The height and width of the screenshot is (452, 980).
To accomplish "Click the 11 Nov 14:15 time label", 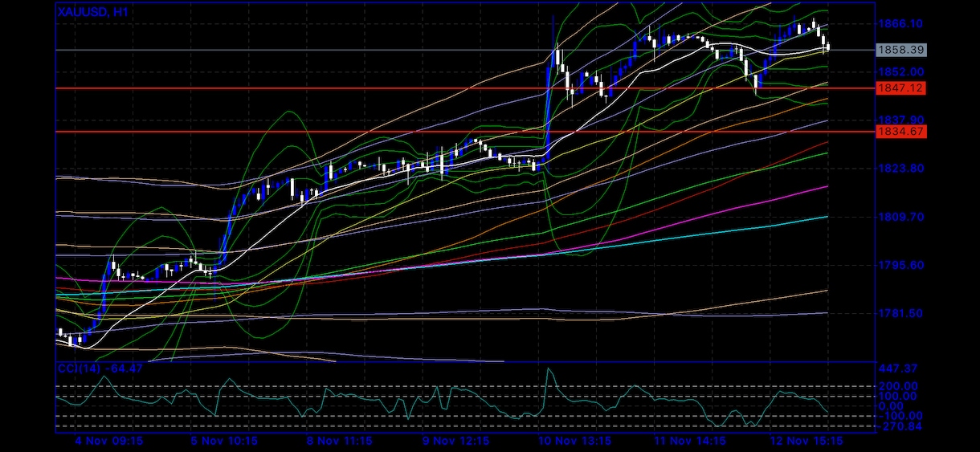I will tap(689, 442).
